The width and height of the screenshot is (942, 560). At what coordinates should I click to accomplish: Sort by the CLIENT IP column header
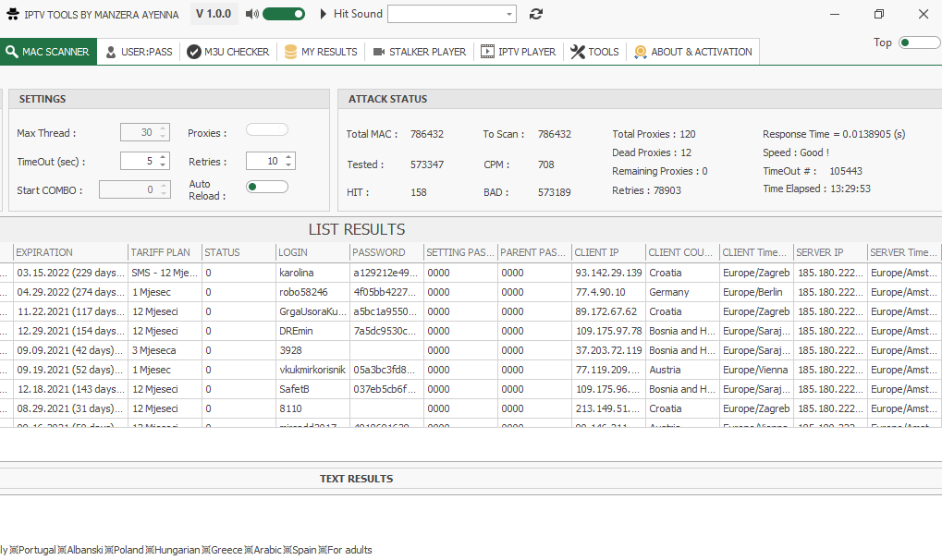pyautogui.click(x=608, y=252)
